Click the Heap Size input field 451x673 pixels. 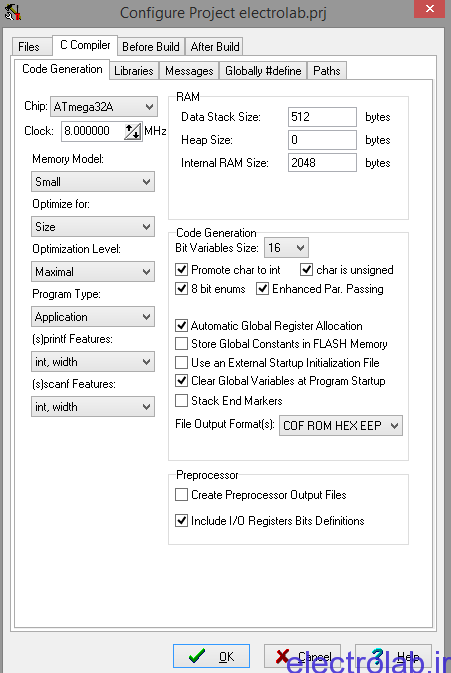click(x=322, y=140)
